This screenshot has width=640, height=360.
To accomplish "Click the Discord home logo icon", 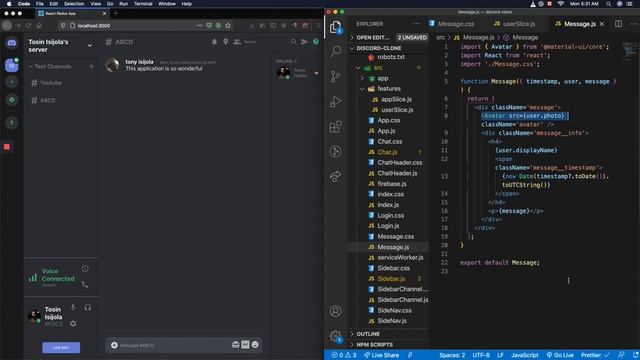I will pos(12,42).
